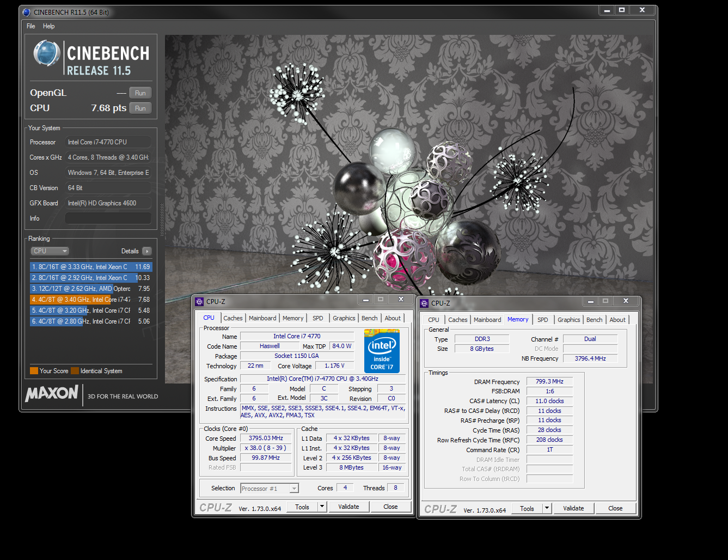Open About tab in left CPU-Z
The image size is (728, 560).
pos(393,318)
